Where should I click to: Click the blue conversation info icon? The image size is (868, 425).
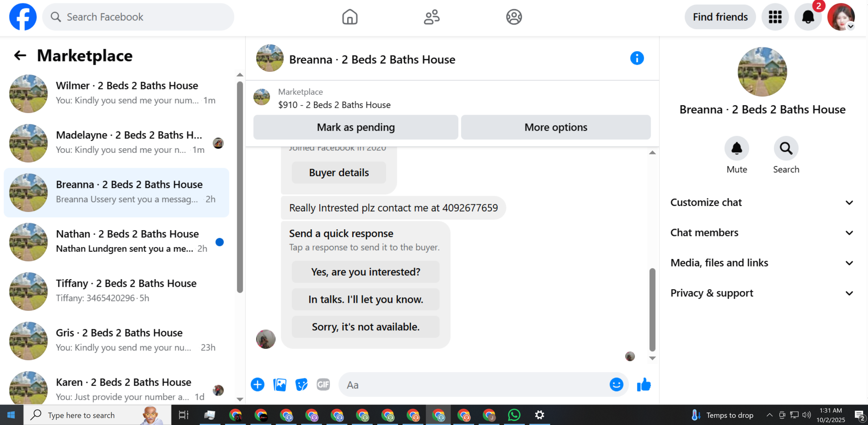[637, 58]
